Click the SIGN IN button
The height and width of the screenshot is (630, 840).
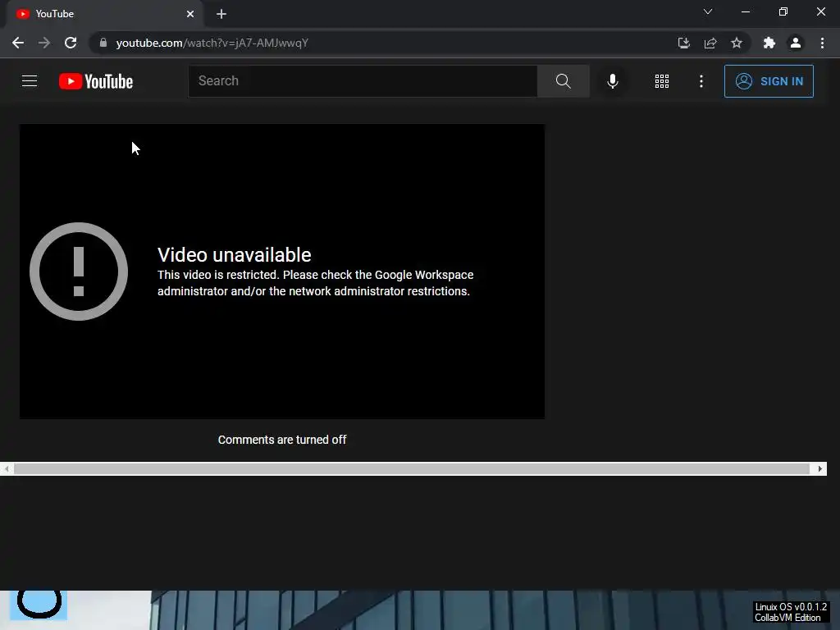[769, 81]
